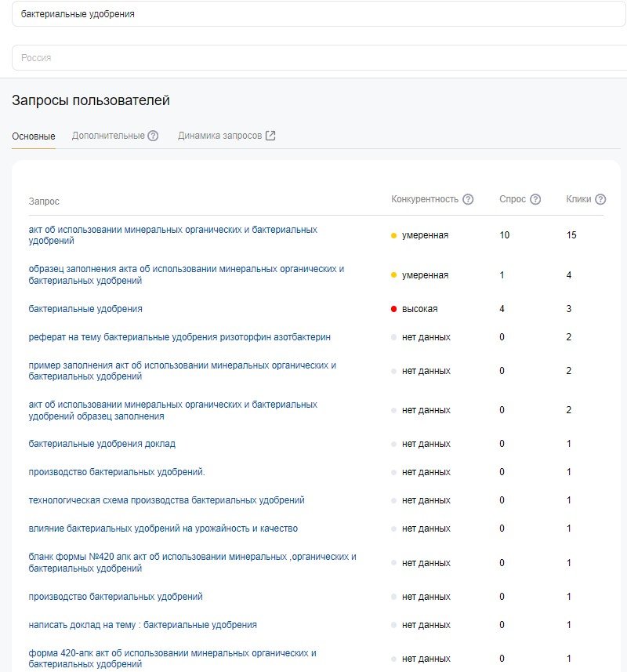Open query реферат на тему бактериальные удобрения
Screen dimensions: 627x672
(x=179, y=337)
